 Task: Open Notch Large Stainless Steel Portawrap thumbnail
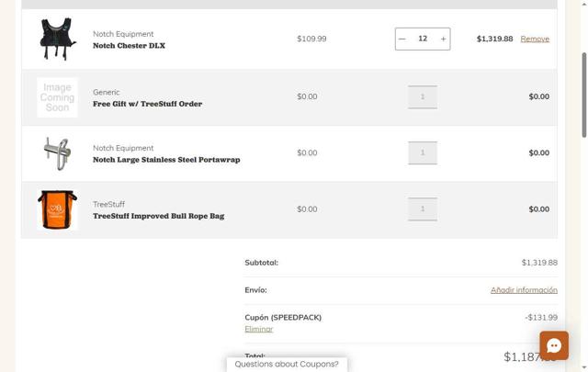pos(57,153)
